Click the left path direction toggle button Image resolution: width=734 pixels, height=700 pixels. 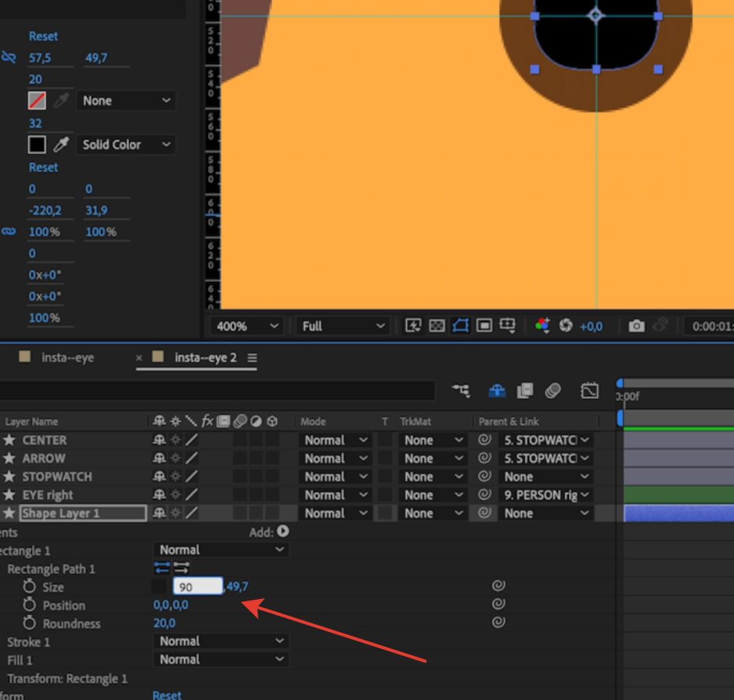click(162, 568)
